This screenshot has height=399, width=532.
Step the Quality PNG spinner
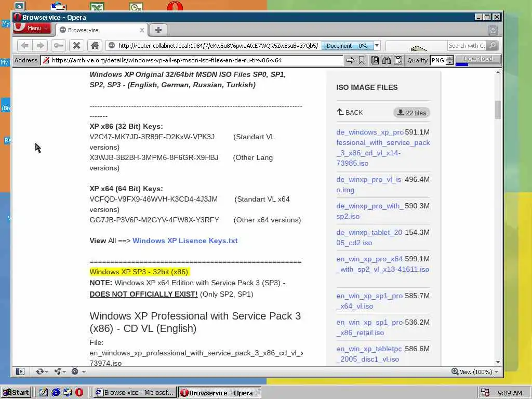point(450,60)
